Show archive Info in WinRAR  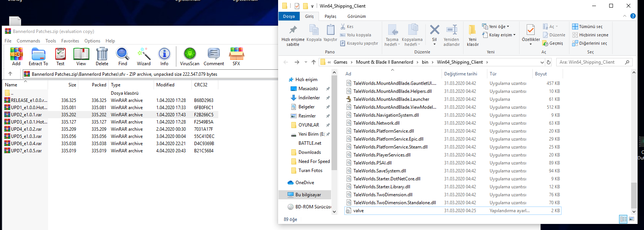coord(164,57)
